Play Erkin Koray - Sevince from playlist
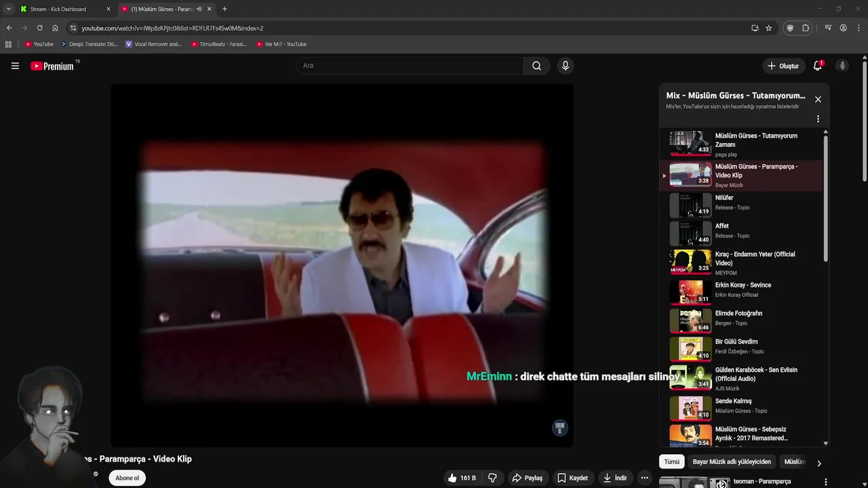Image resolution: width=868 pixels, height=488 pixels. tap(743, 292)
